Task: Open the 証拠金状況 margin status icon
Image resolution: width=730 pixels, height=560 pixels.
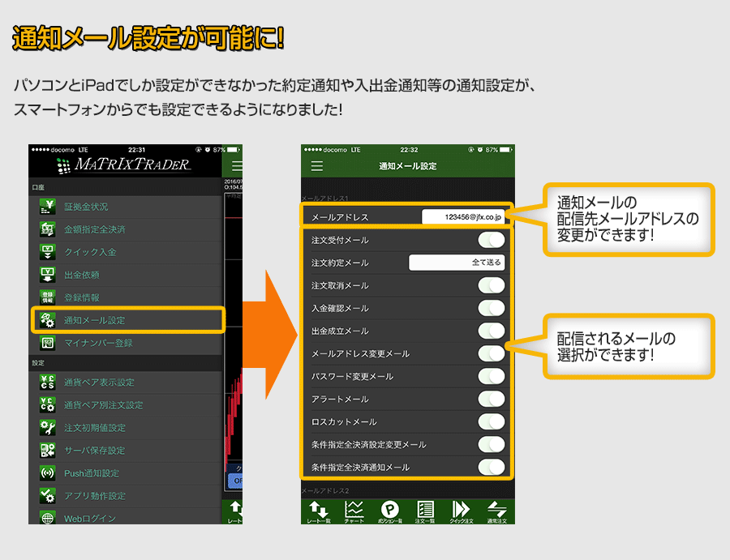Action: point(48,207)
